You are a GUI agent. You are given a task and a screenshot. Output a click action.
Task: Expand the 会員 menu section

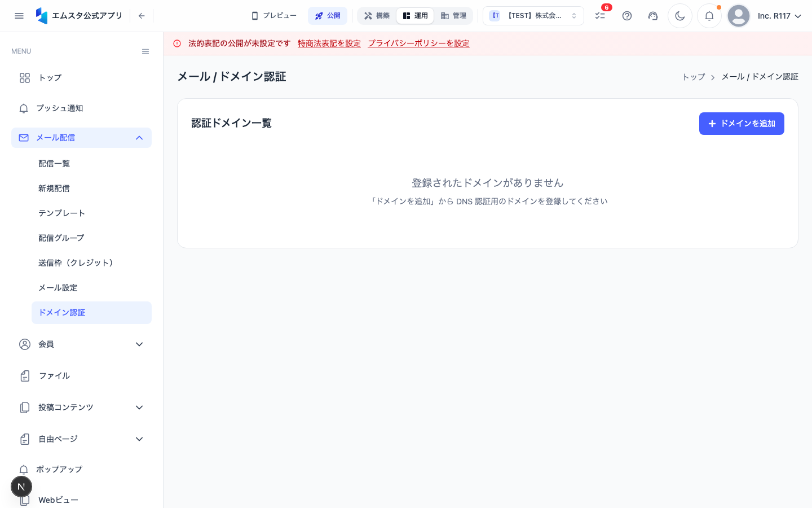coord(81,344)
